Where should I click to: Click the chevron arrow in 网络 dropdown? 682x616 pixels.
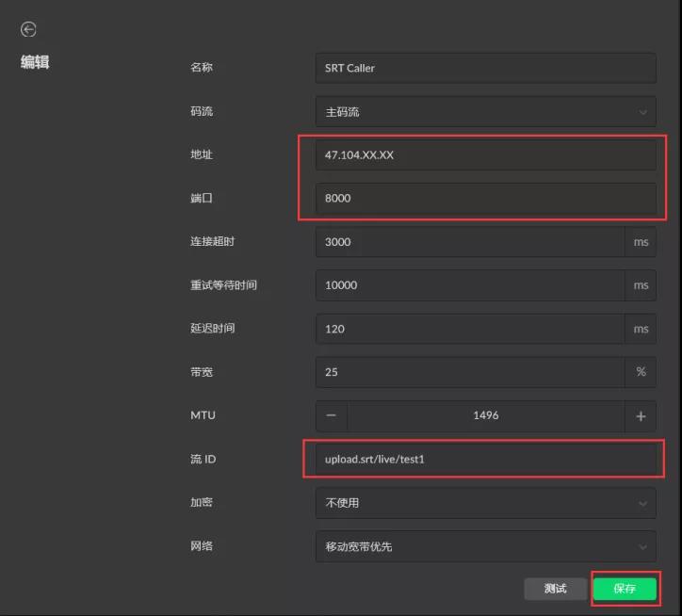click(x=642, y=546)
